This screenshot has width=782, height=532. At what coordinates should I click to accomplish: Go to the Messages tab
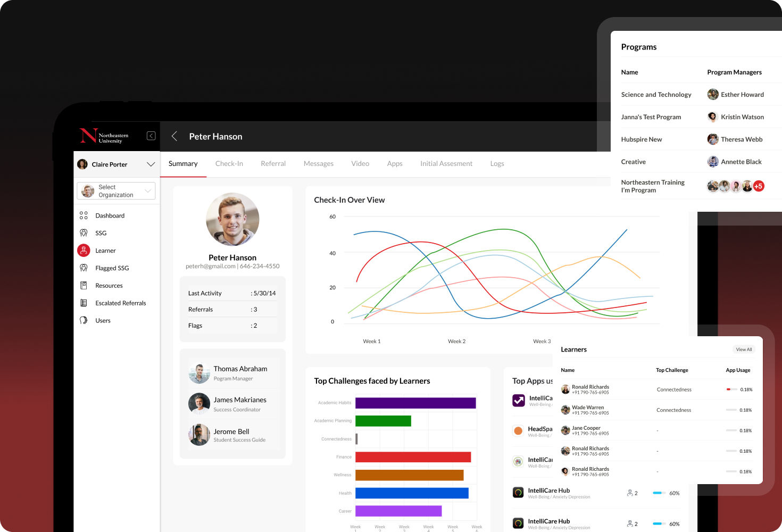(318, 164)
